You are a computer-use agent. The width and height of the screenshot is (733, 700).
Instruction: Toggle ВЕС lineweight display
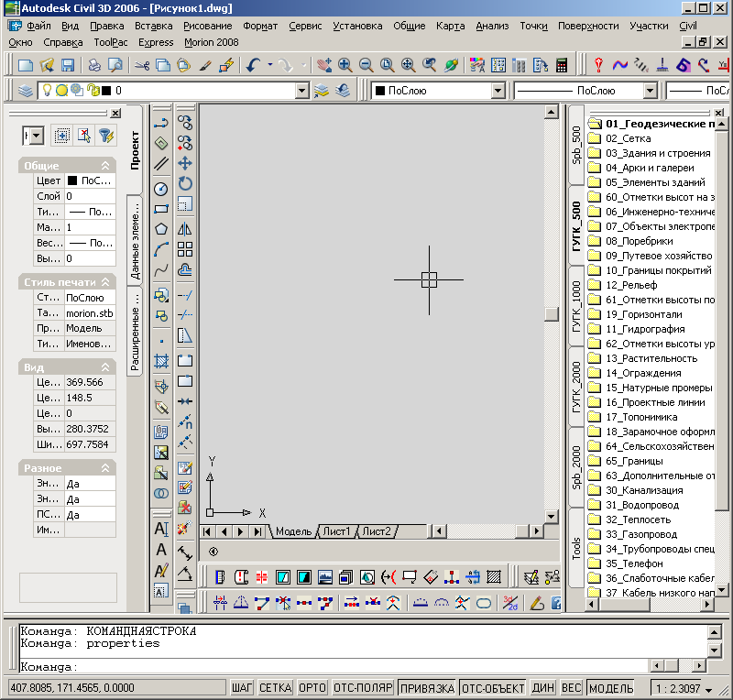click(571, 688)
